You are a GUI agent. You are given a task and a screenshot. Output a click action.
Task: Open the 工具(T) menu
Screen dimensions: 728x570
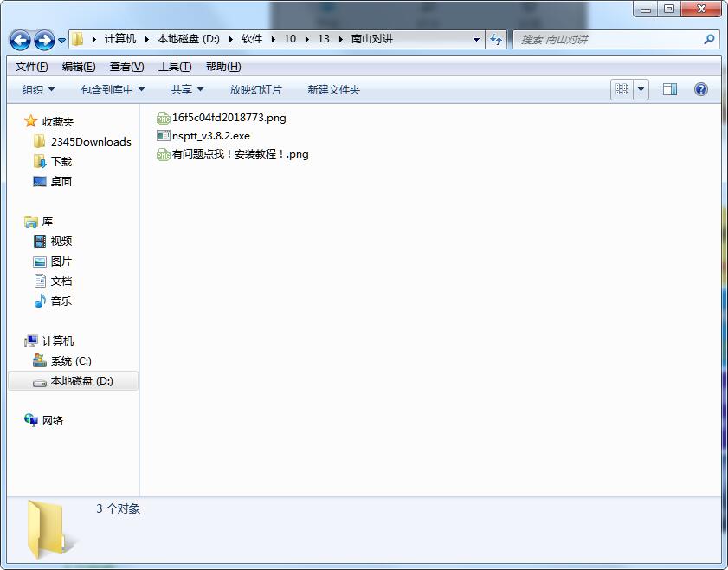[x=175, y=67]
